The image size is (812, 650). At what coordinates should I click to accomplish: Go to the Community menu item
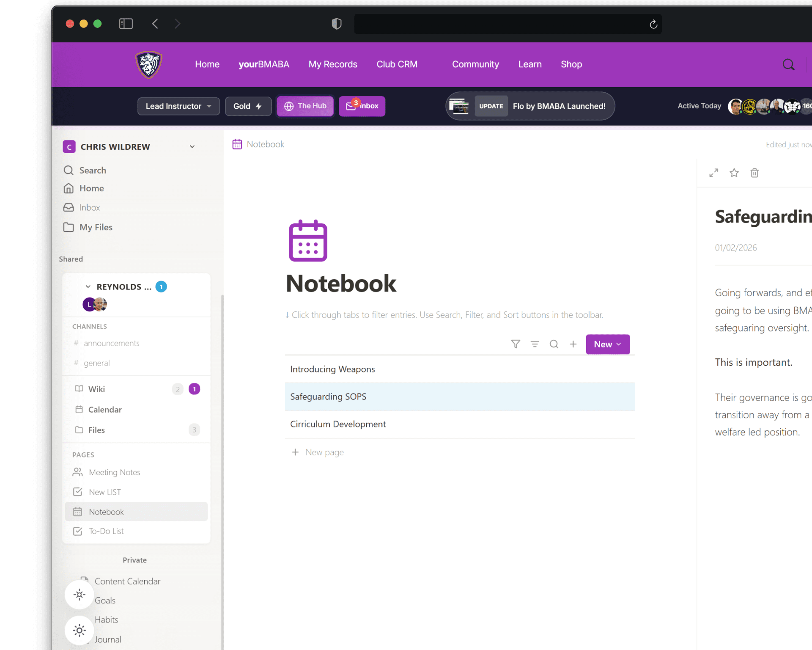(475, 64)
